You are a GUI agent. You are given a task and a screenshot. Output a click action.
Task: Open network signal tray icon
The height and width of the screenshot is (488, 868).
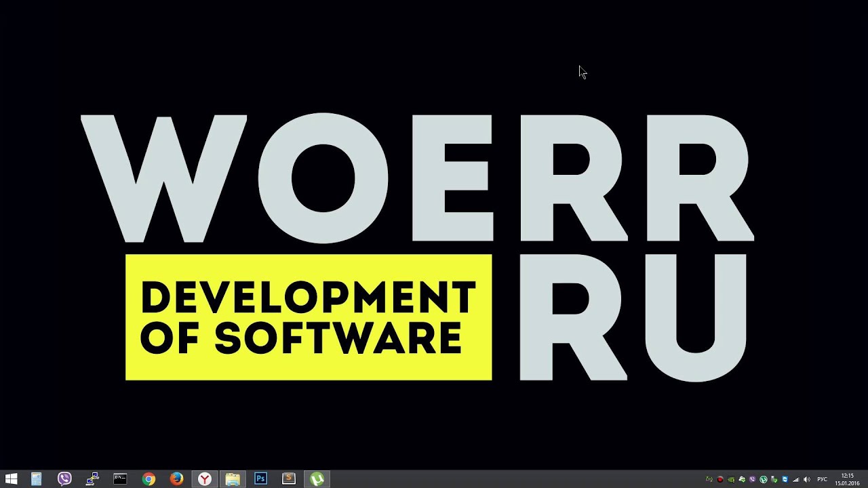click(796, 480)
